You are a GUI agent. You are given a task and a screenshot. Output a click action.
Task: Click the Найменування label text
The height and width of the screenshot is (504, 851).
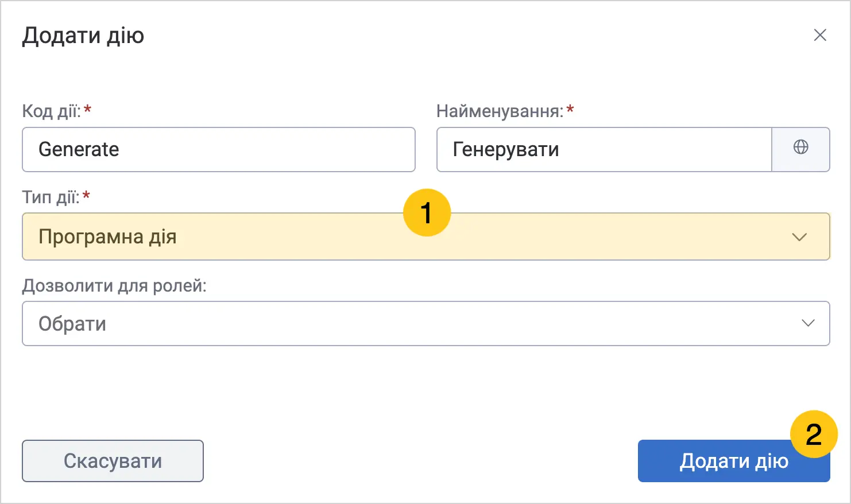coord(500,111)
